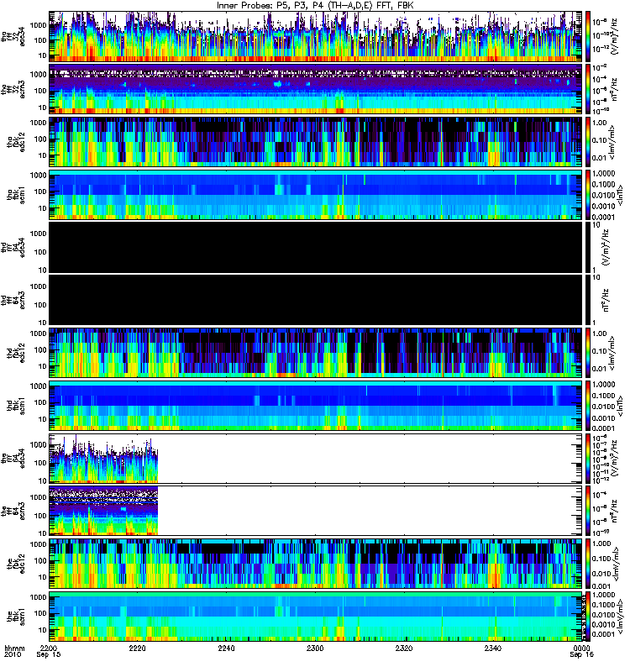Click the the fff 64 edc34 partial spectrogram data

tap(103, 459)
